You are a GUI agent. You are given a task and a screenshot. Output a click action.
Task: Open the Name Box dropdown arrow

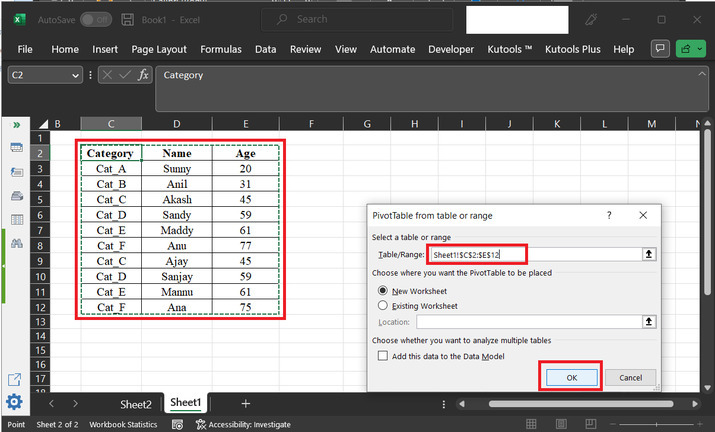pos(76,75)
